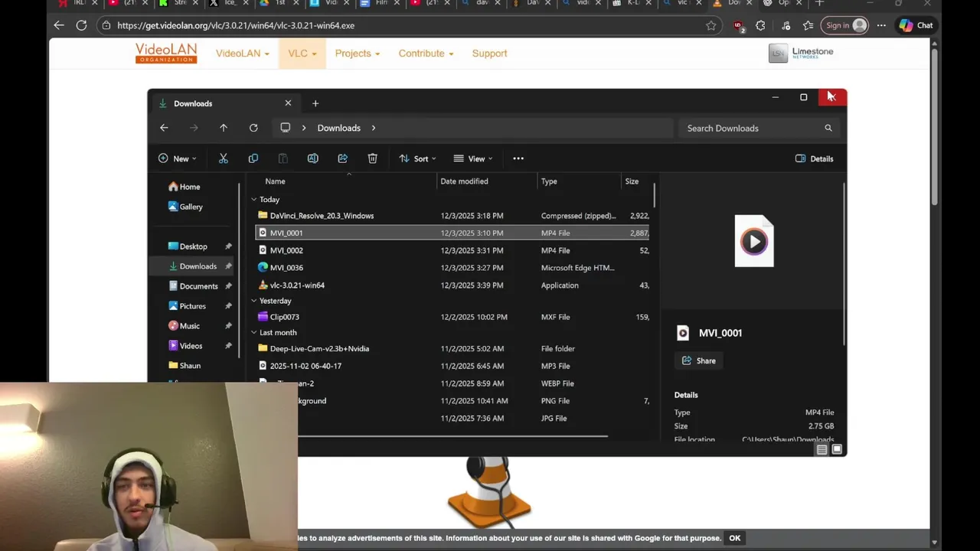Click OK on the cookie notice
Image resolution: width=980 pixels, height=551 pixels.
coord(734,538)
